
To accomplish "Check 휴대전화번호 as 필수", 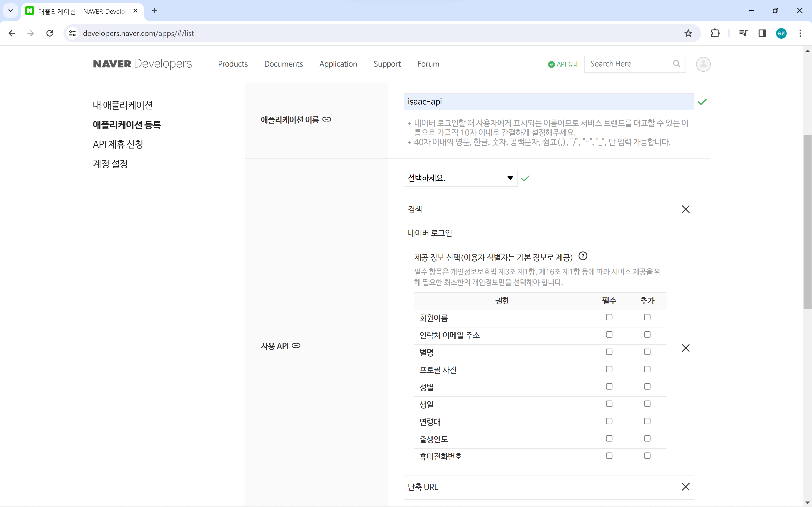I will click(609, 456).
